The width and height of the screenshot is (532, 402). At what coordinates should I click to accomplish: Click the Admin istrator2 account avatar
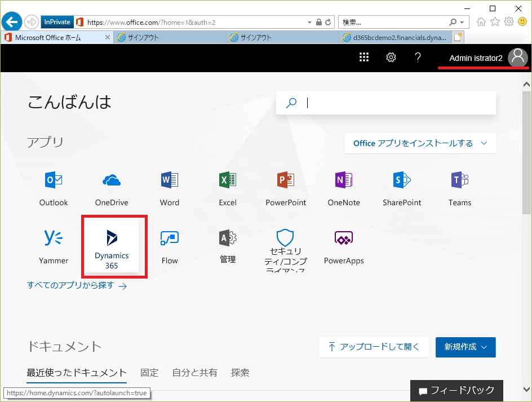(x=518, y=57)
